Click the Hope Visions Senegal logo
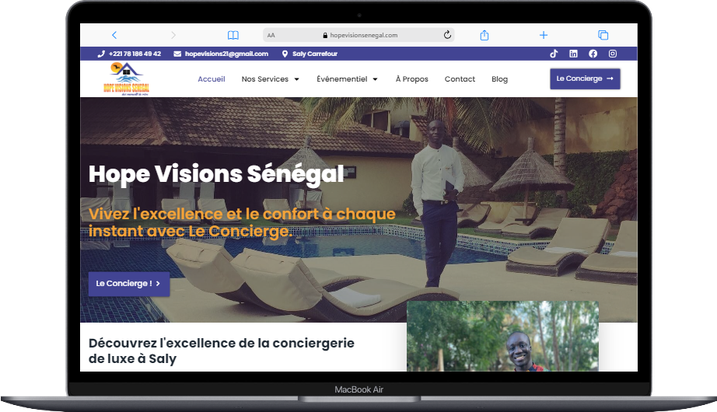Screen dimensions: 717x412 [126, 79]
